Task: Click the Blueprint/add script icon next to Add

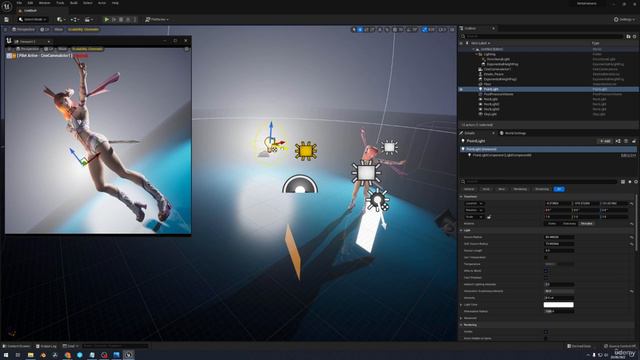Action: 618,141
